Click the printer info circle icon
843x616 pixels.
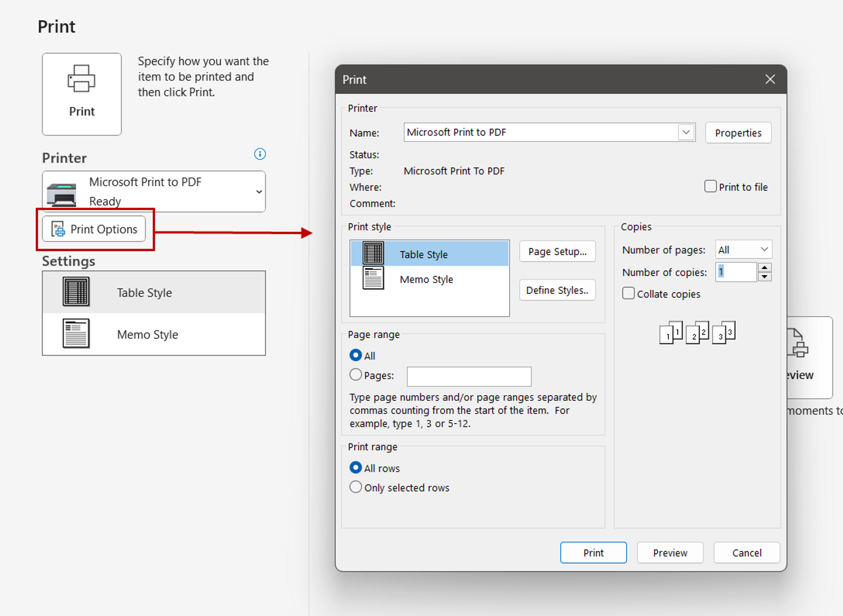(260, 154)
